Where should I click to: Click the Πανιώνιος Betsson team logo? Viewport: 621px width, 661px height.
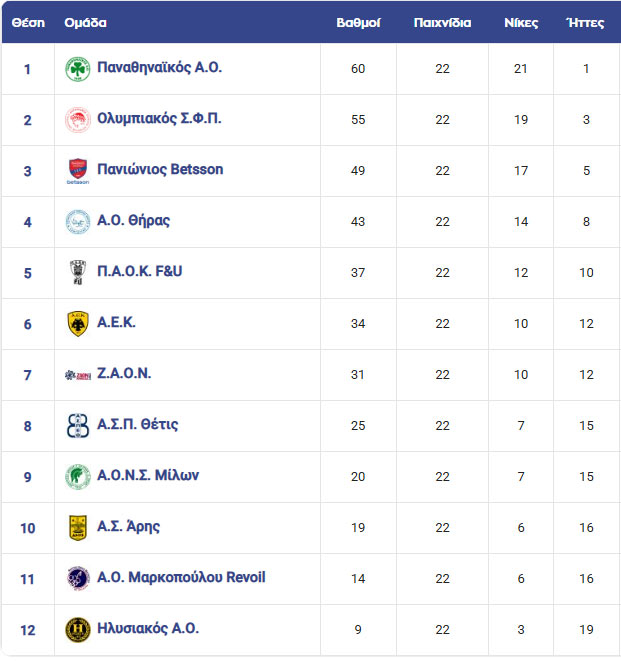(78, 171)
